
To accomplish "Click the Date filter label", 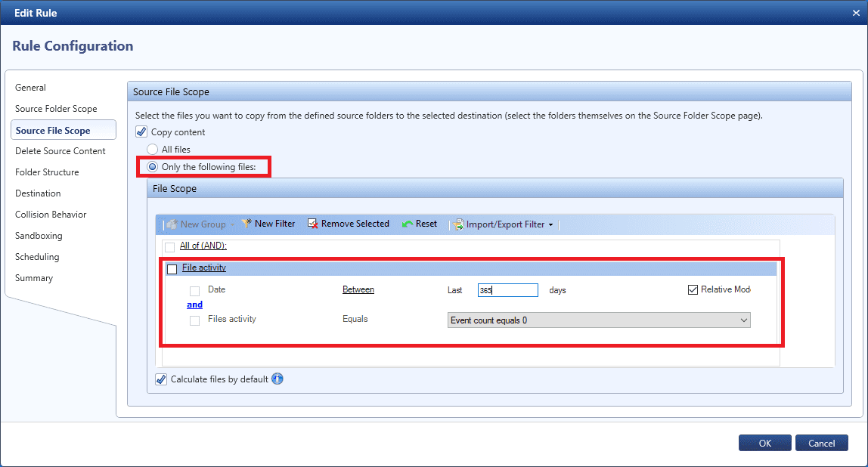I will pos(216,289).
